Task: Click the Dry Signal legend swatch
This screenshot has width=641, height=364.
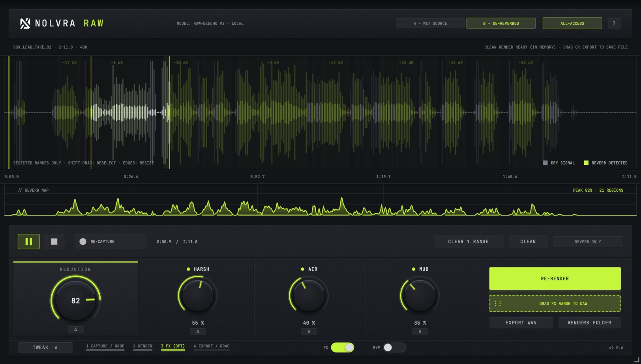Action: 545,163
